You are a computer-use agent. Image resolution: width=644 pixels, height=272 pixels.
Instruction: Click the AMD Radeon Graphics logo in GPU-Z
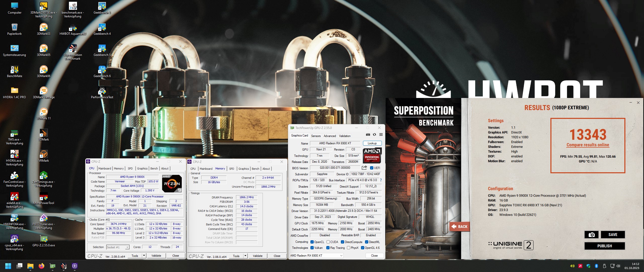point(372,155)
